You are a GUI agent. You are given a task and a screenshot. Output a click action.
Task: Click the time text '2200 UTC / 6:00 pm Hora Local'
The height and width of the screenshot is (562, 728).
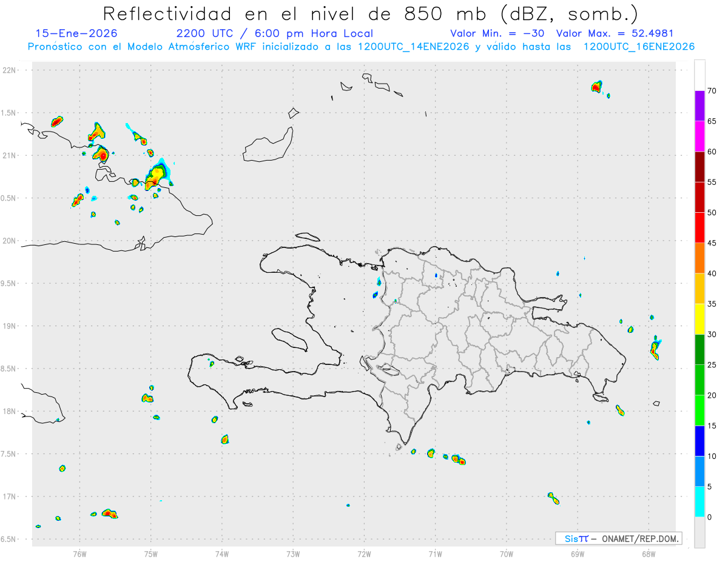[x=275, y=33]
